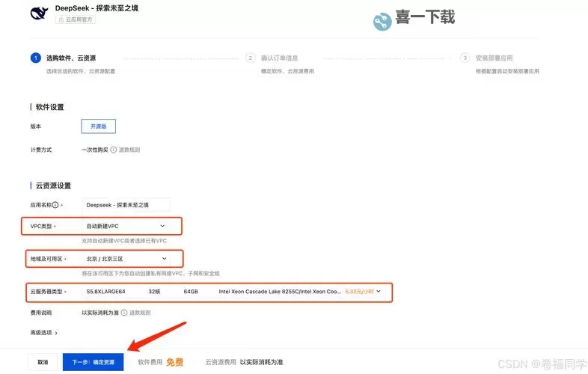Click the 云资源设置 section heading
This screenshot has width=588, height=374.
point(53,186)
